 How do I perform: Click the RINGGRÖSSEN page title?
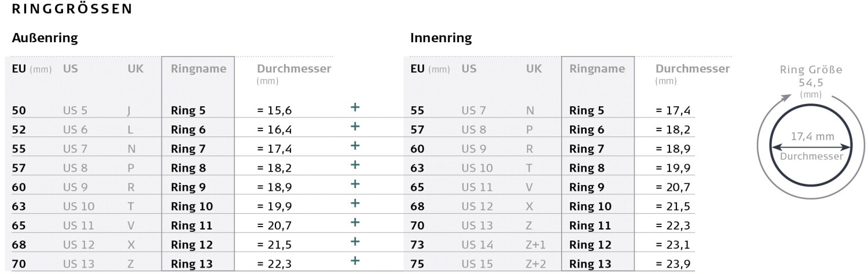(x=72, y=9)
